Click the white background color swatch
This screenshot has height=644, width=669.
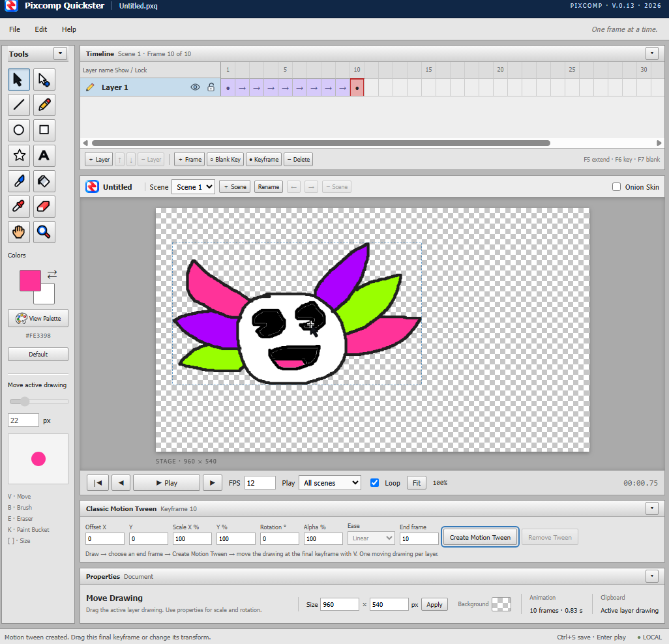(x=46, y=295)
